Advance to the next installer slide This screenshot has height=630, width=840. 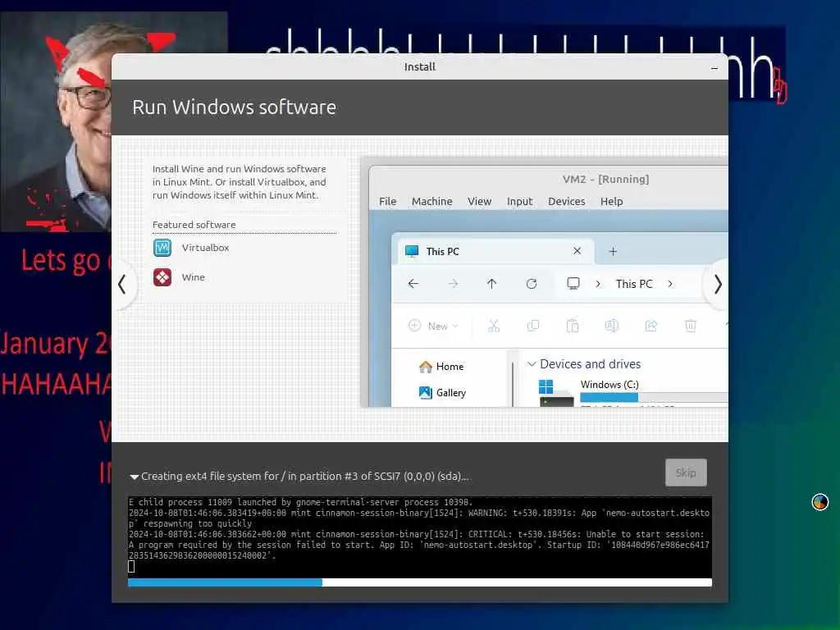point(718,285)
